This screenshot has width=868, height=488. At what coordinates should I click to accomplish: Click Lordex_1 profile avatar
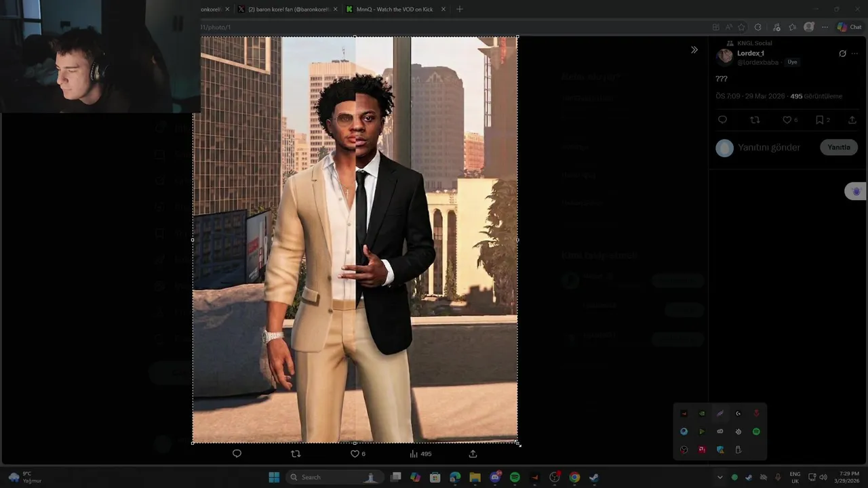[725, 56]
